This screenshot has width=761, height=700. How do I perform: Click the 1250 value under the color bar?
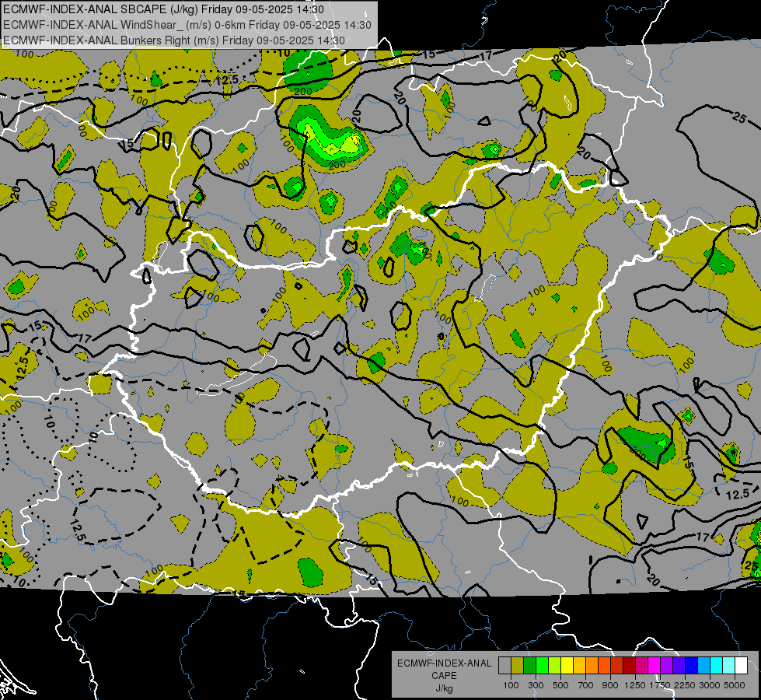click(x=635, y=685)
